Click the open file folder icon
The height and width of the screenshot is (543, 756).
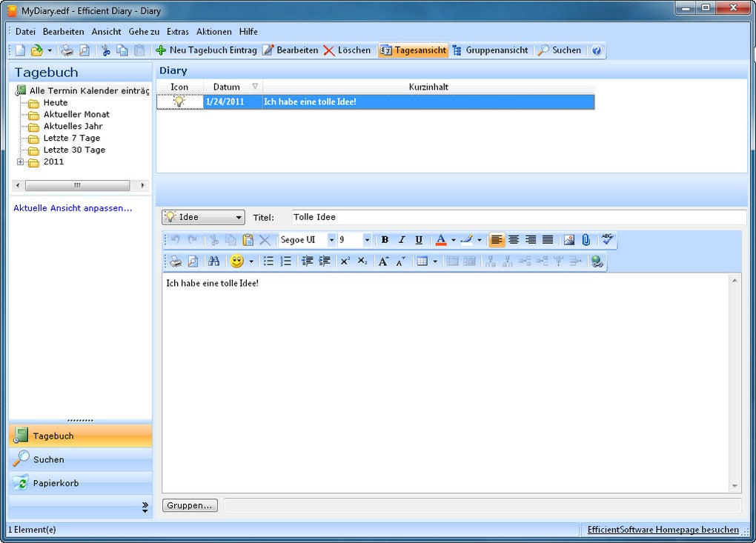36,50
